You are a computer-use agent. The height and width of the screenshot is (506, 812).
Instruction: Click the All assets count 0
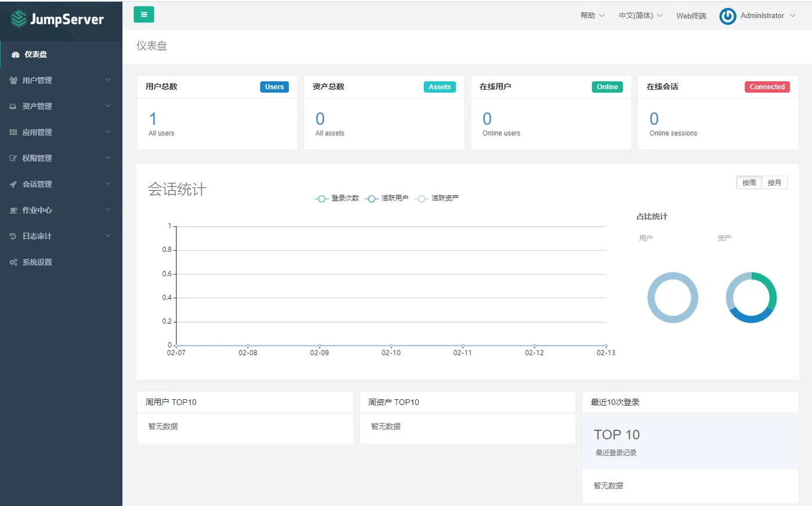click(320, 119)
